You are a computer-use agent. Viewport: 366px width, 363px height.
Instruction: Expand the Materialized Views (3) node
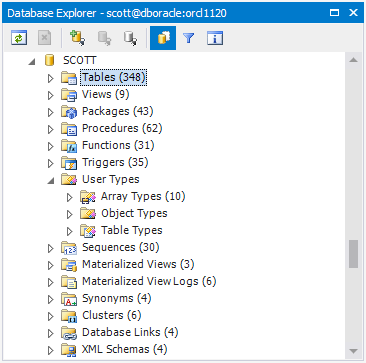pos(51,265)
